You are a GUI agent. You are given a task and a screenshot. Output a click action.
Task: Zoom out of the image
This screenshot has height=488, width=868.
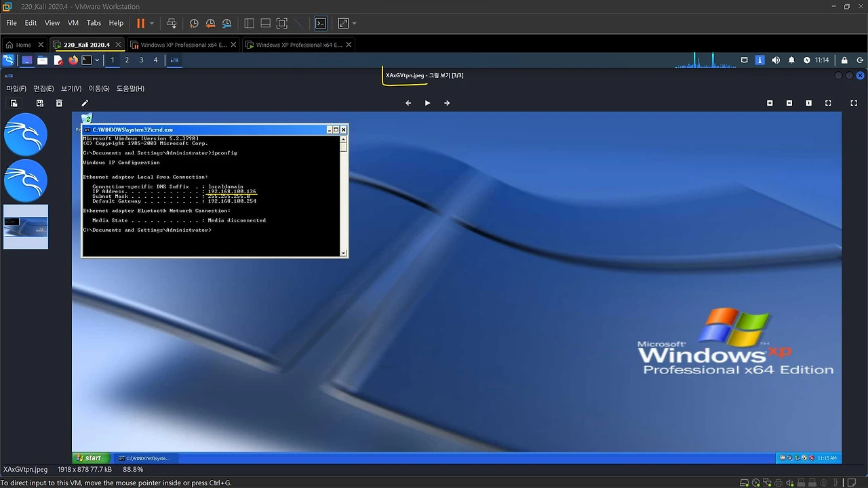point(789,103)
